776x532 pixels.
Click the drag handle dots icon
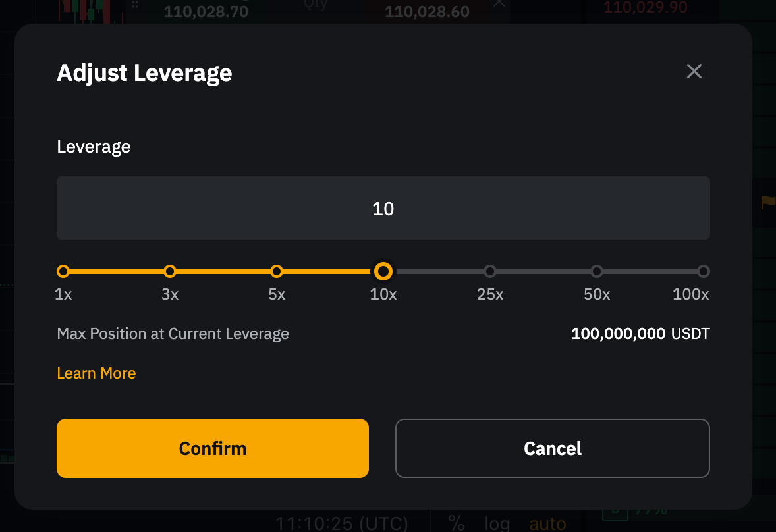[x=135, y=4]
